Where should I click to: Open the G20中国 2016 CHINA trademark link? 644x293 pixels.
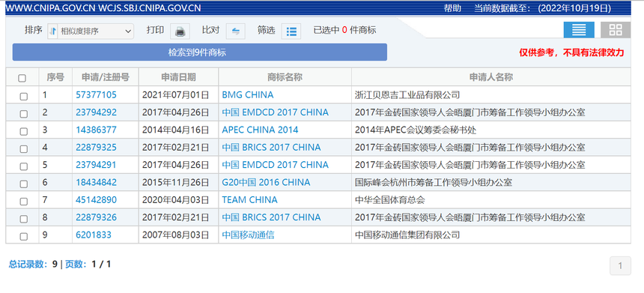click(266, 182)
